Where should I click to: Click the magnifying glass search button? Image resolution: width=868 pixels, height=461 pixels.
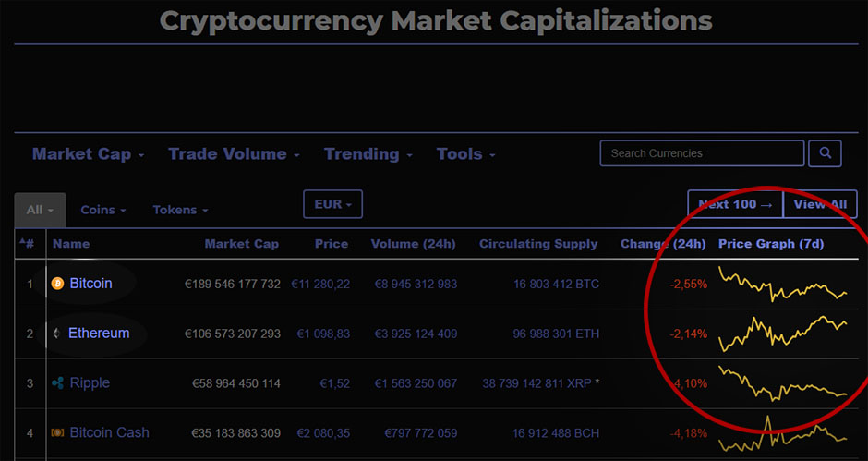(x=826, y=153)
